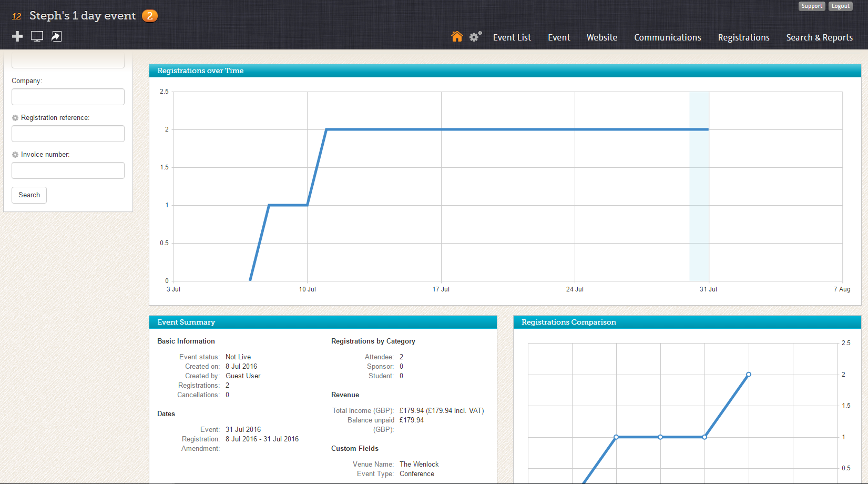Click the 'Not Live' event status value

click(x=238, y=357)
